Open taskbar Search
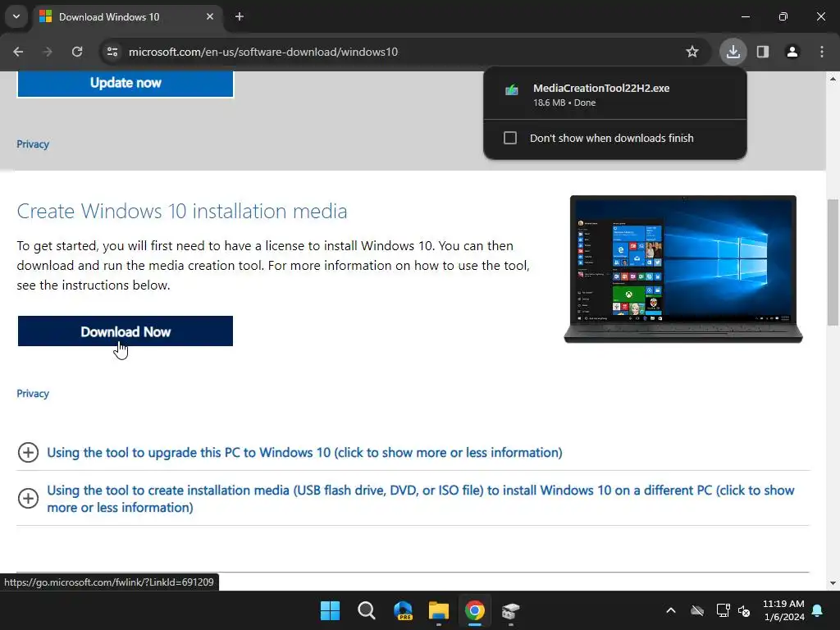 pos(367,610)
